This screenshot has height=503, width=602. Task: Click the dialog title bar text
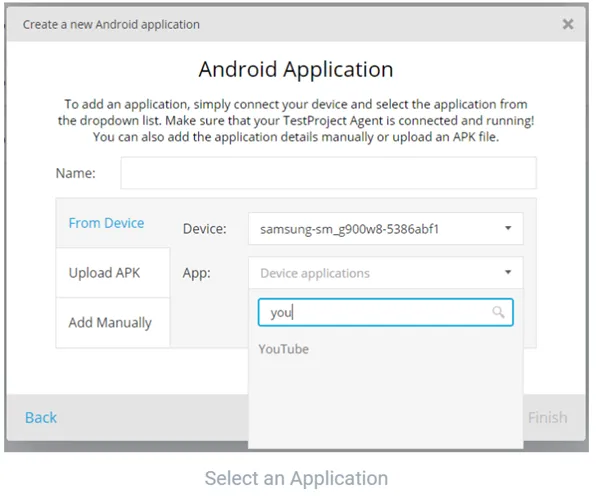coord(110,24)
